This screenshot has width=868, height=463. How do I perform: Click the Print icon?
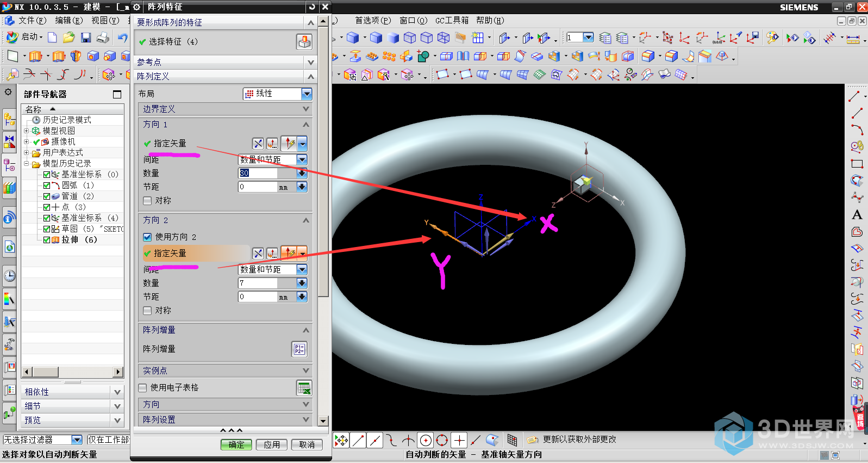(x=103, y=37)
